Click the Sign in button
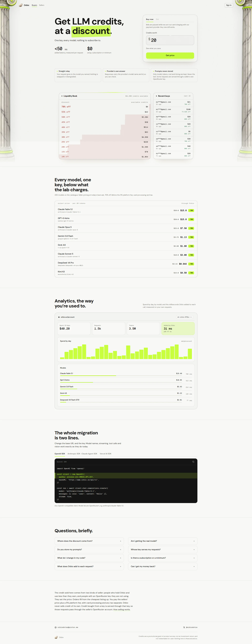Screen dimensions: 252x644 point(229,5)
